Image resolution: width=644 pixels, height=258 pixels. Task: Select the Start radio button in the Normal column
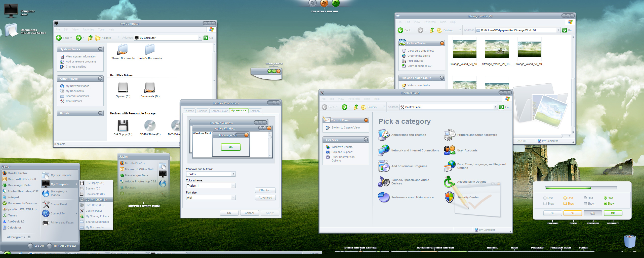(x=545, y=198)
